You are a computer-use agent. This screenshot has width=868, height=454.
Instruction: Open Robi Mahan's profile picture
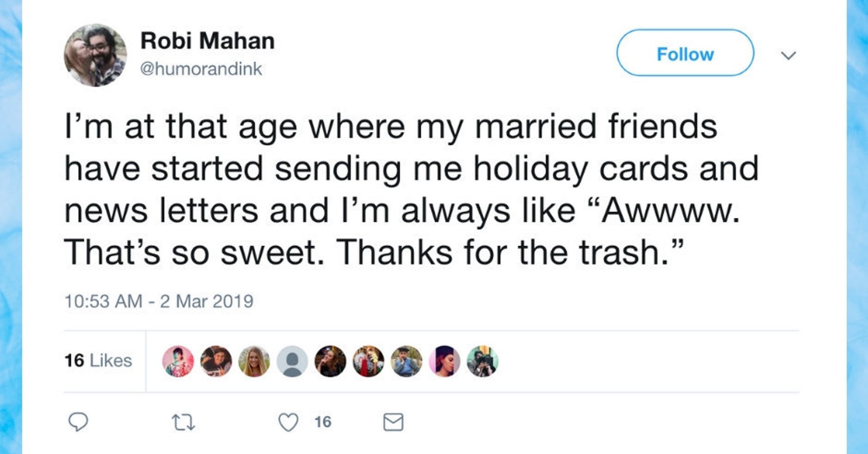tap(95, 55)
